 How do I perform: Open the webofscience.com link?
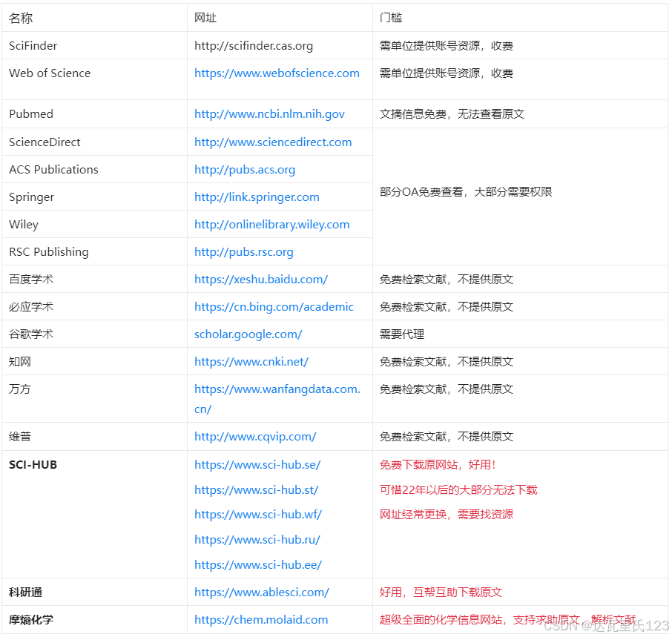pyautogui.click(x=277, y=73)
